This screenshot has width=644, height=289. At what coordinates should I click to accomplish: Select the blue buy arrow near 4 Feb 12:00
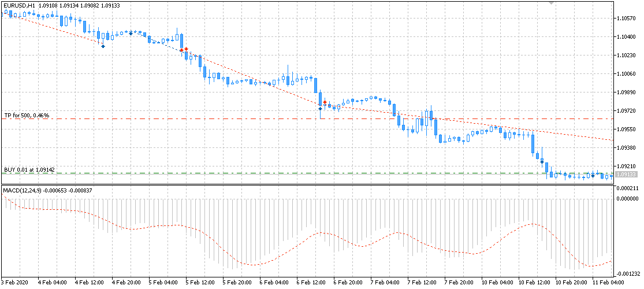(103, 46)
